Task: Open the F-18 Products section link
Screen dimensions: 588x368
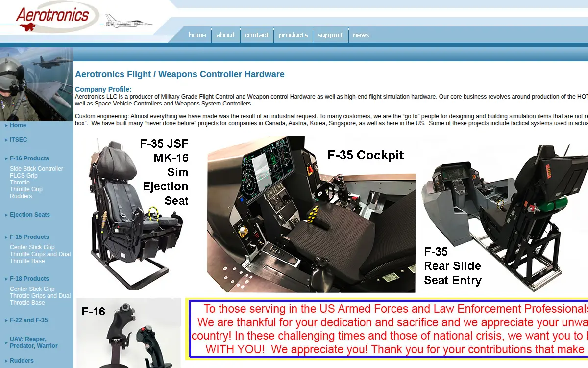Action: [x=29, y=279]
